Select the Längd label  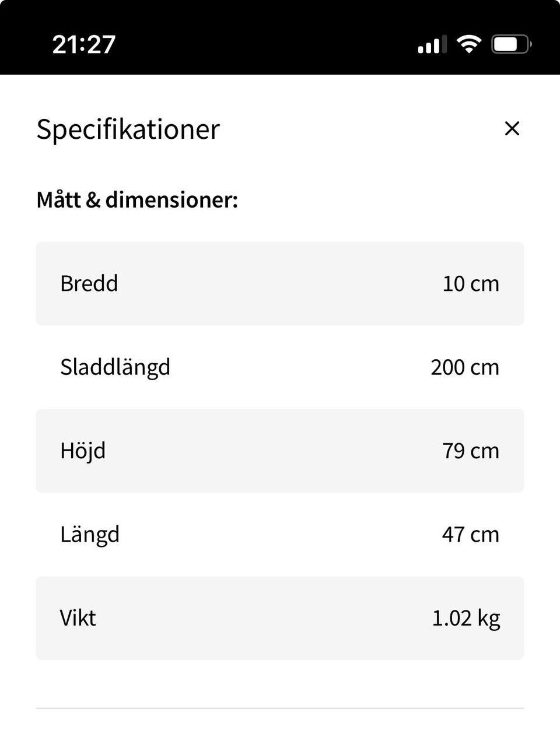coord(90,535)
